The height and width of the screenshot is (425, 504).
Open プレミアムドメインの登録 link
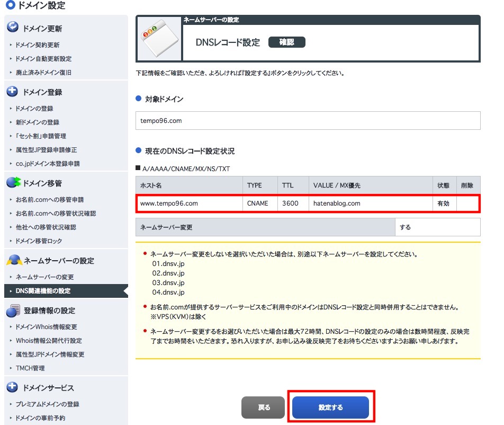tap(48, 404)
